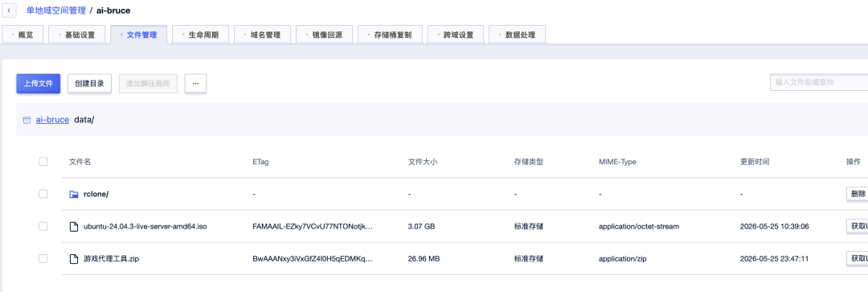Click the ETag value starting BwAAANxy
The height and width of the screenshot is (292, 868).
click(313, 258)
